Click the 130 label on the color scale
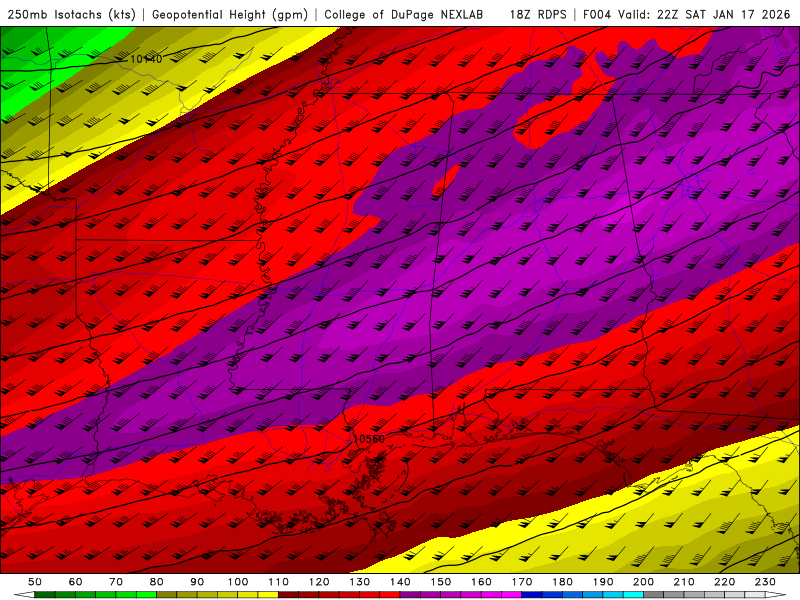This screenshot has height=600, width=800. 360,582
